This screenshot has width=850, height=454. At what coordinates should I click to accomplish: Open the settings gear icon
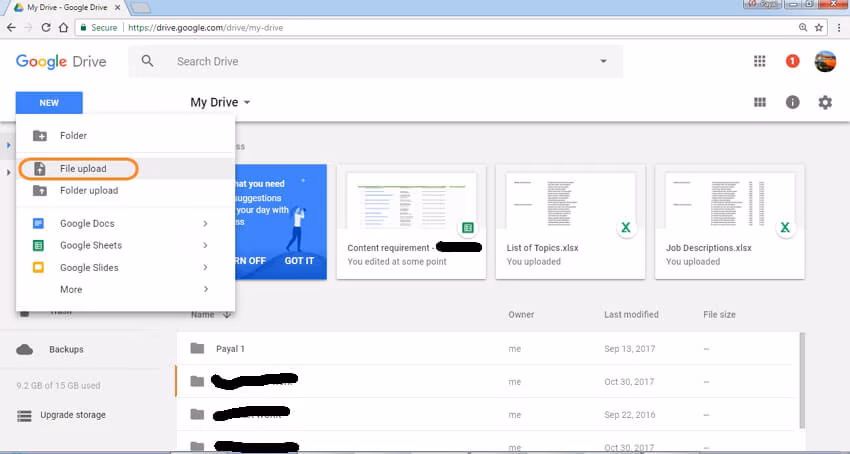pos(825,102)
